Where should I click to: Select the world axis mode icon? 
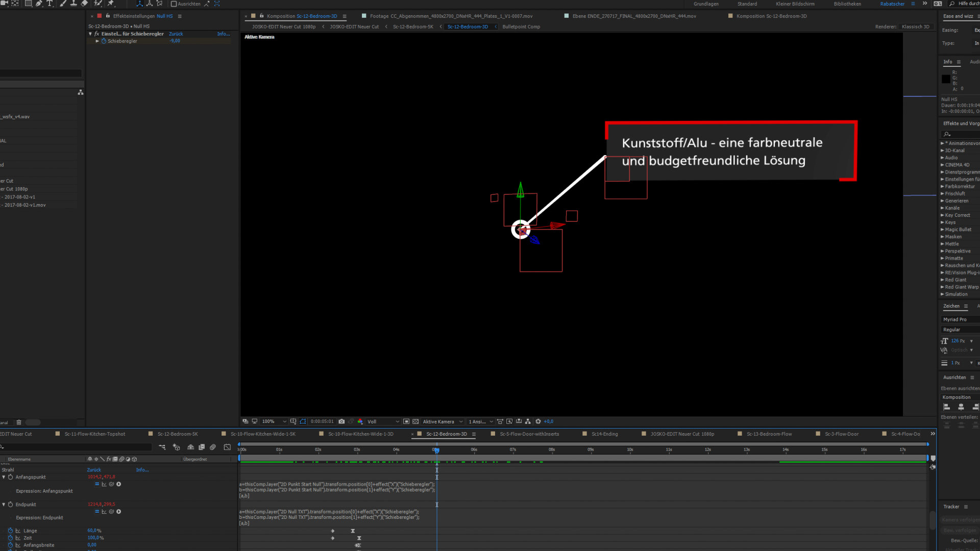pyautogui.click(x=150, y=4)
